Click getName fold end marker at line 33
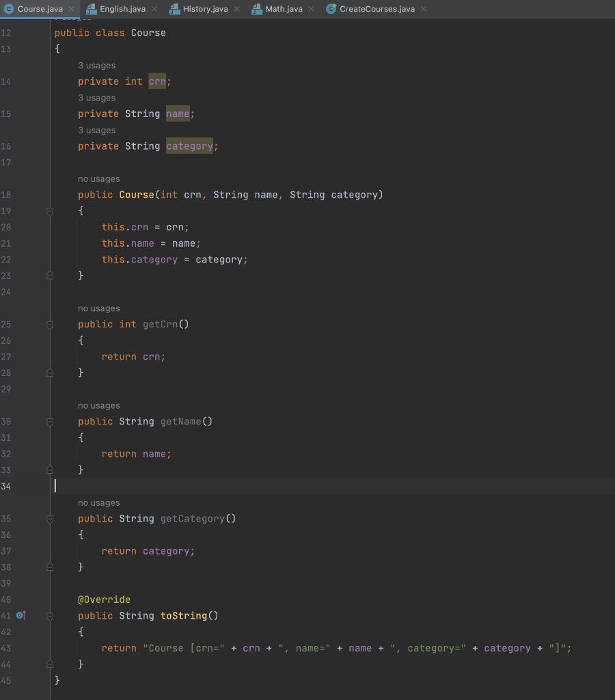Screen dimensions: 615x700 pos(50,470)
